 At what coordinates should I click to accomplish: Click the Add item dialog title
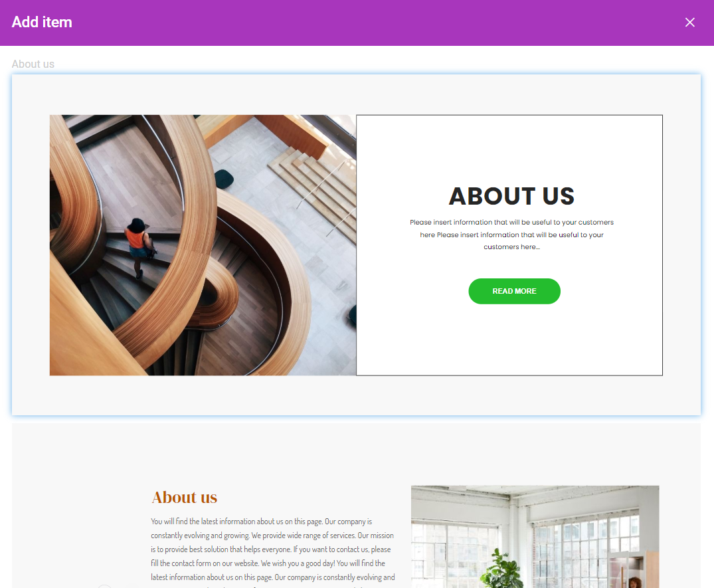click(x=42, y=22)
